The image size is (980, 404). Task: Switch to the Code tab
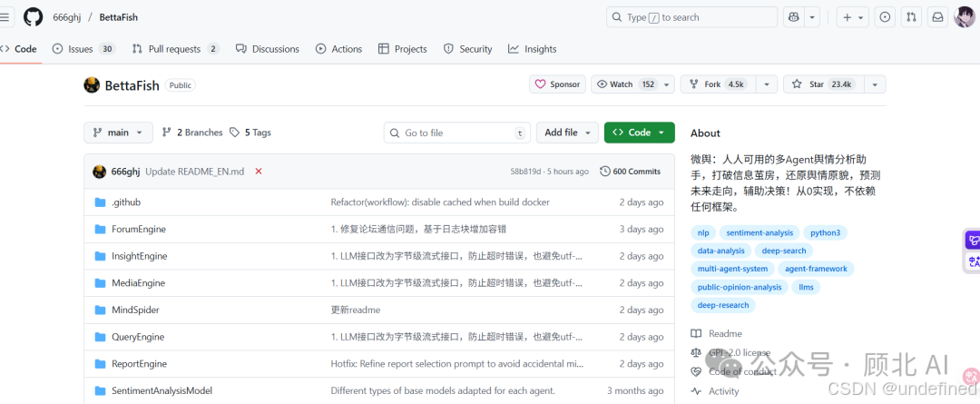pyautogui.click(x=19, y=49)
